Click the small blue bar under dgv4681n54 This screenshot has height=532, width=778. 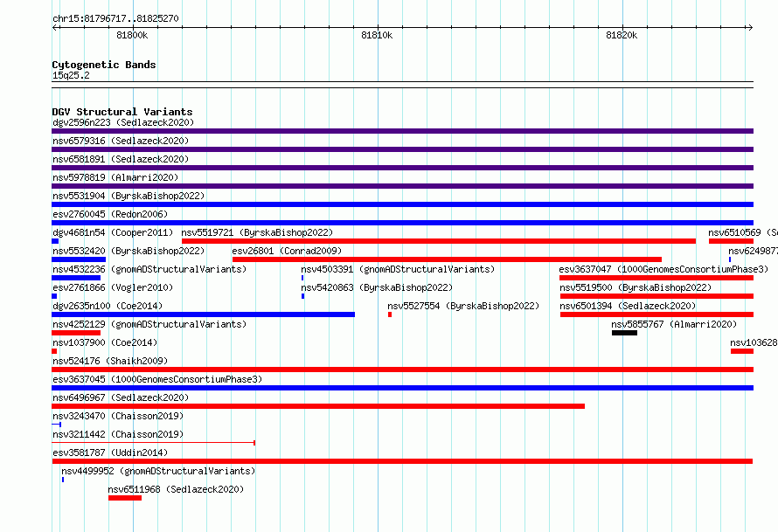(55, 241)
